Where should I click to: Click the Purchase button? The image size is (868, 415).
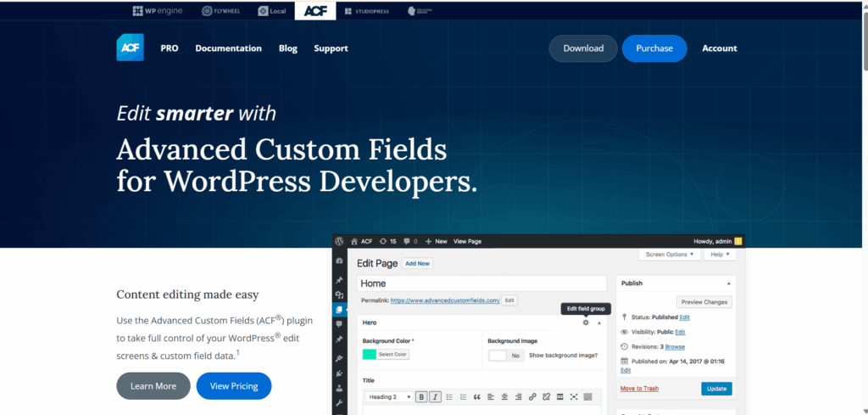pos(654,48)
